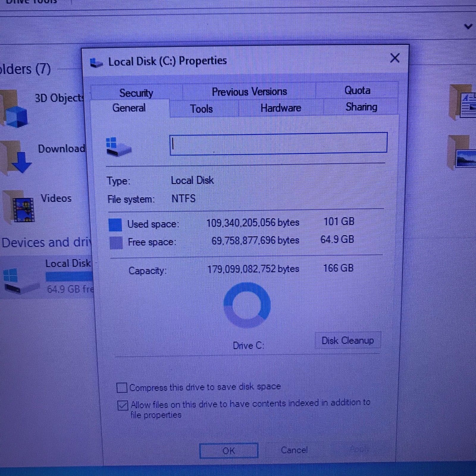This screenshot has height=476, width=476.
Task: Open the Hardware tab
Action: point(281,108)
